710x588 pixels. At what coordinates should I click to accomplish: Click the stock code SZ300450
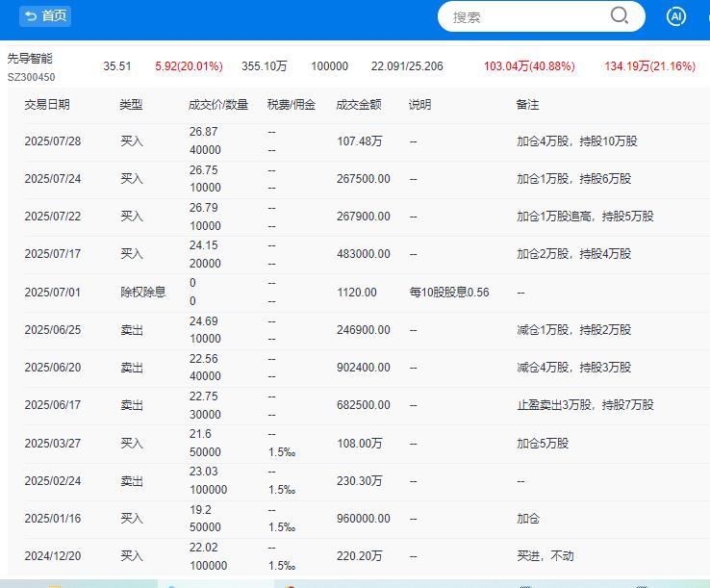point(31,77)
